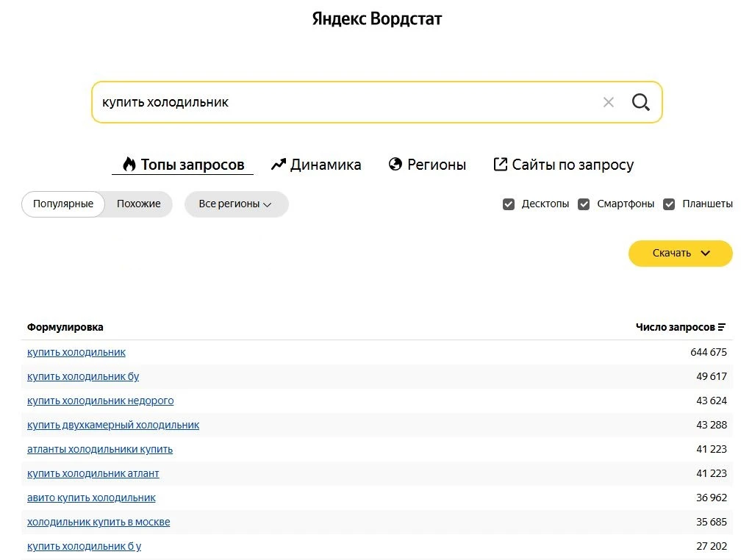Screen dimensions: 752x560
Task: Clear the search field with X icon
Action: tap(608, 102)
